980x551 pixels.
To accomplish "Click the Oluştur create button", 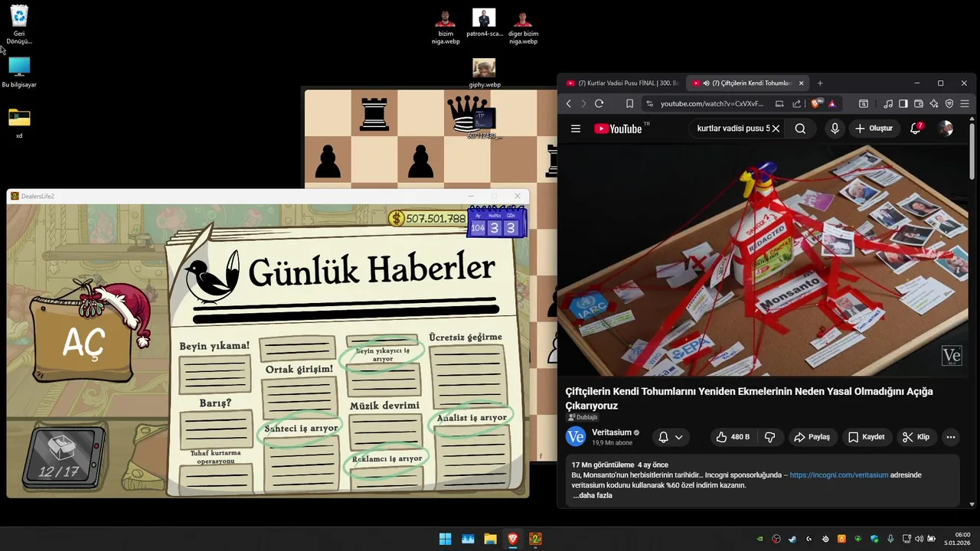I will pyautogui.click(x=874, y=129).
